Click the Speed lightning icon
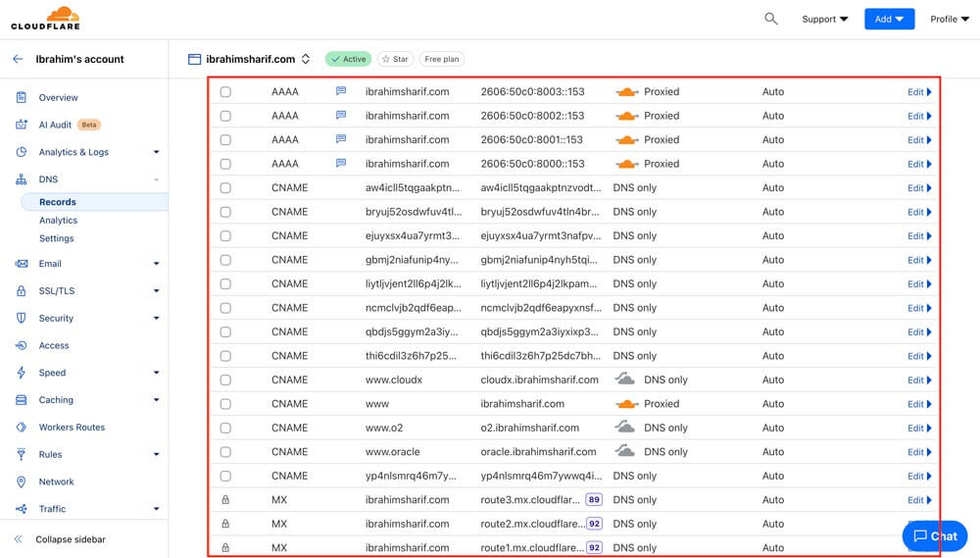 (22, 373)
